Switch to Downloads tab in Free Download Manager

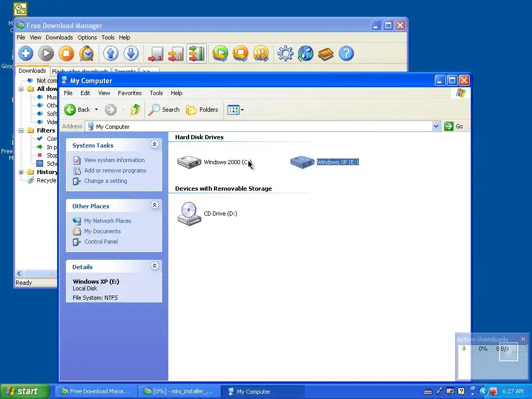coord(32,71)
